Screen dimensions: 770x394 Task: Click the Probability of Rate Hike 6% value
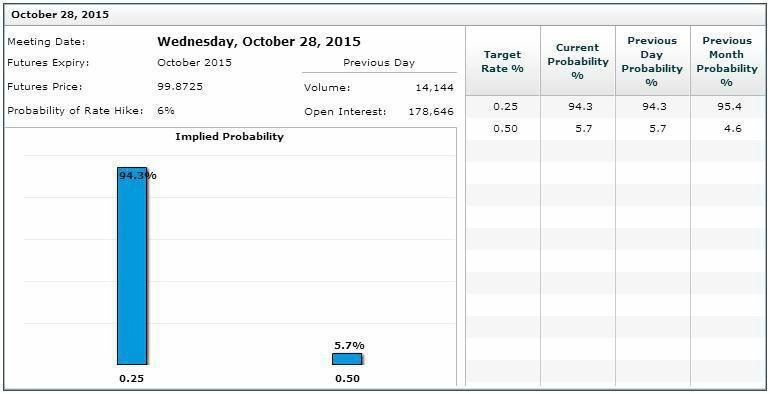click(x=166, y=111)
